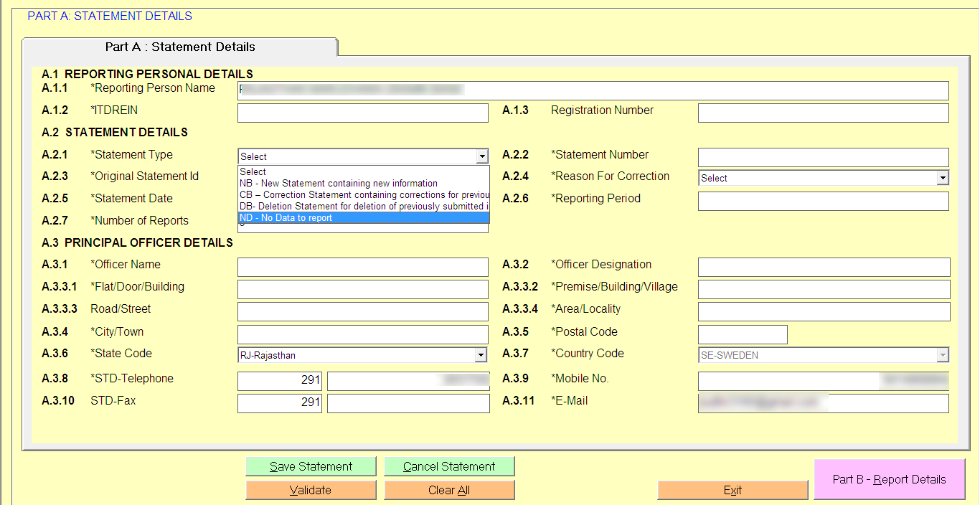Click the Officer Name field

[x=362, y=267]
